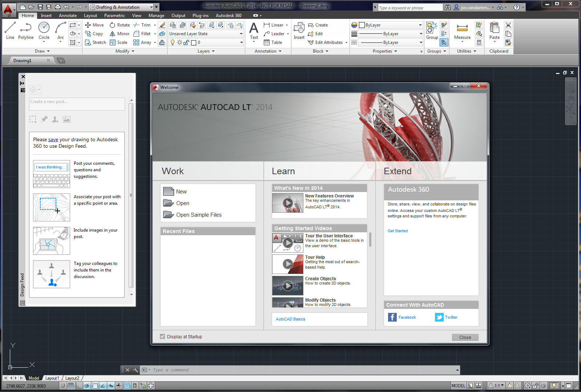Click the Create block tool
This screenshot has width=581, height=392.
[x=318, y=25]
